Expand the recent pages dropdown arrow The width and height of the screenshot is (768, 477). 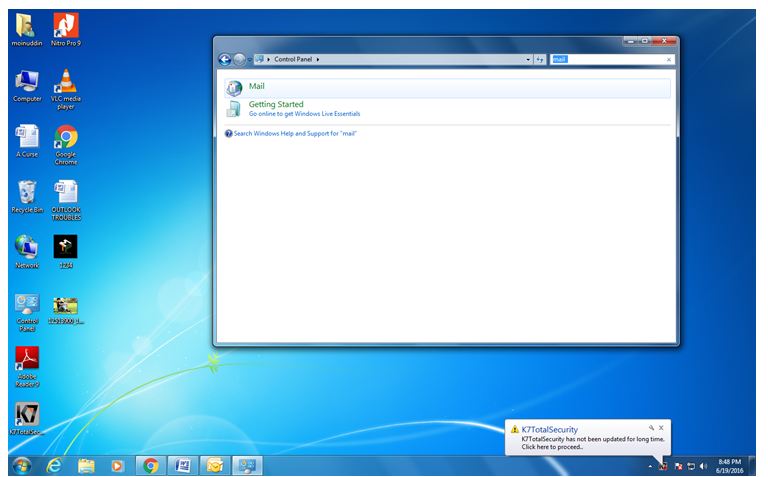tap(249, 60)
